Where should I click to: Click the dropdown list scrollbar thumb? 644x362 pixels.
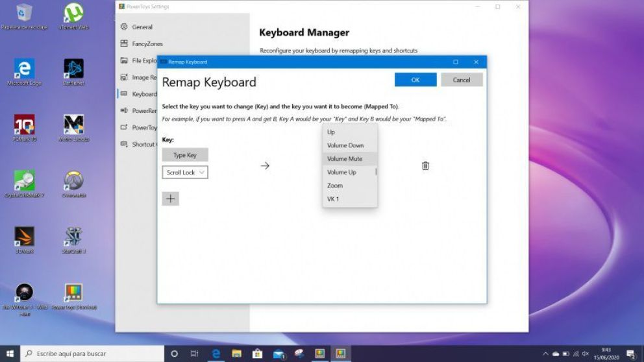(376, 171)
